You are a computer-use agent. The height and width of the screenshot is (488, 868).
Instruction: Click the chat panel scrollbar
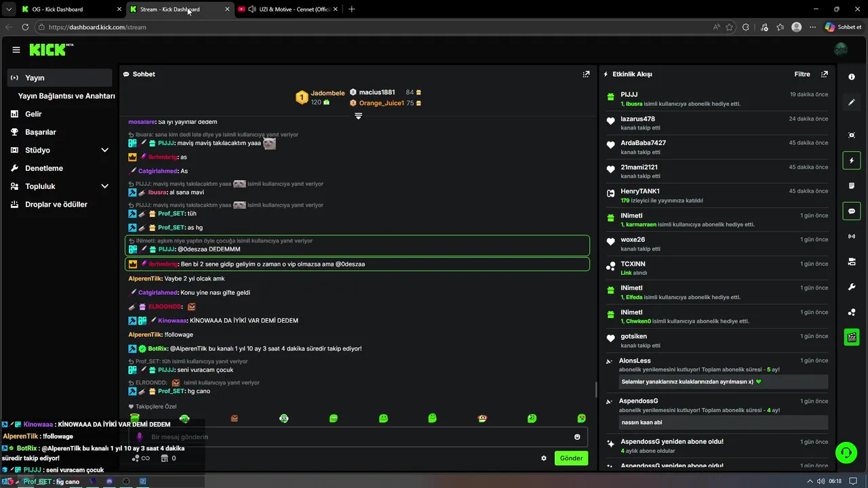(596, 390)
